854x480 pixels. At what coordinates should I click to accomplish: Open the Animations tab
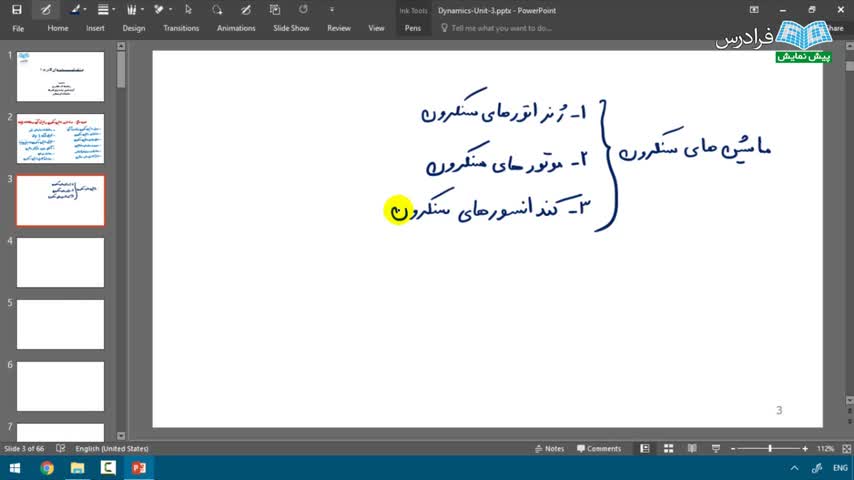pos(236,28)
